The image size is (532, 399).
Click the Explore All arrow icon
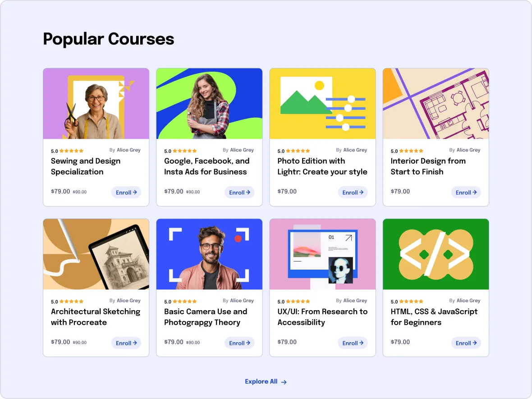tap(284, 382)
